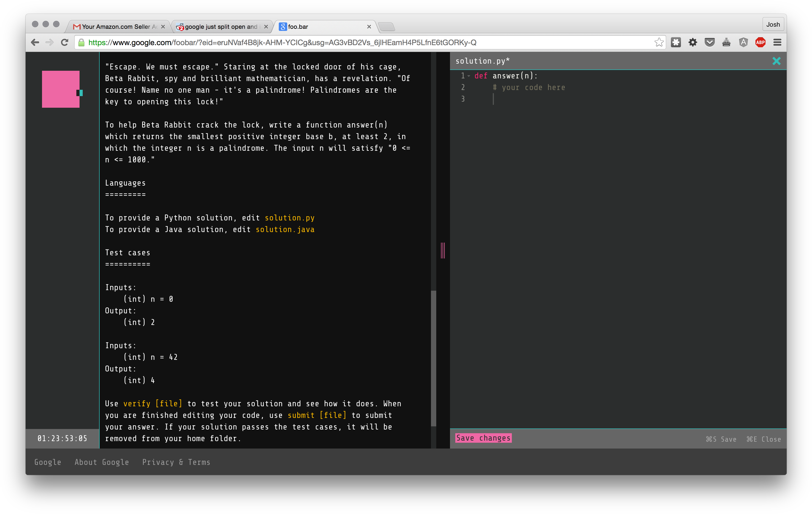Close the google just split open tab
This screenshot has height=514, width=812.
coord(266,27)
